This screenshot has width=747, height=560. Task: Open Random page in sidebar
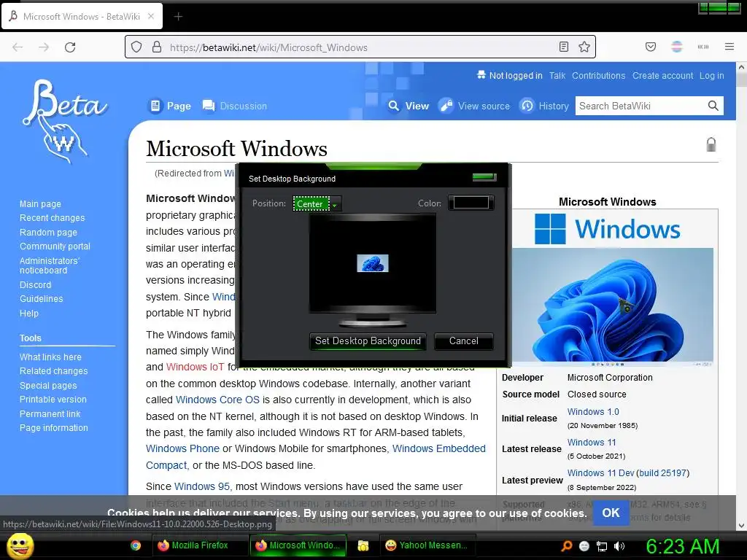(x=48, y=233)
